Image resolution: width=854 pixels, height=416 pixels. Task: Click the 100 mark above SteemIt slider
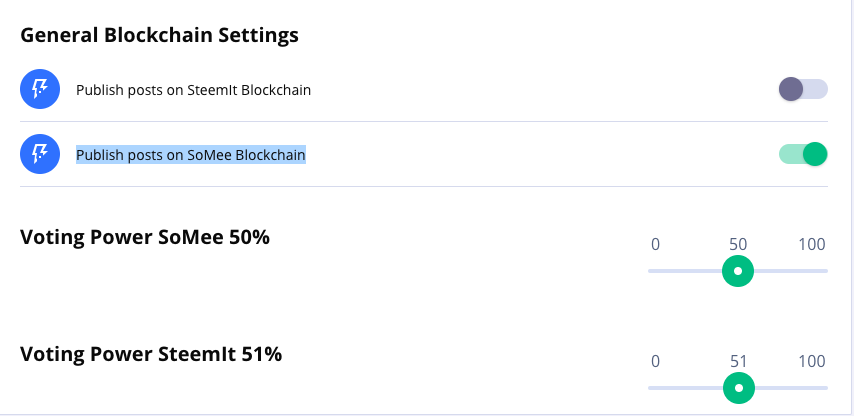click(x=811, y=361)
